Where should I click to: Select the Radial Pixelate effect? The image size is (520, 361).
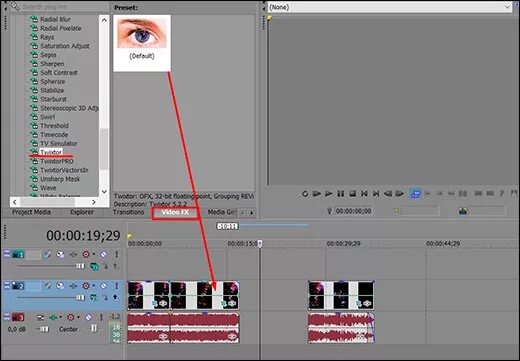pos(60,28)
